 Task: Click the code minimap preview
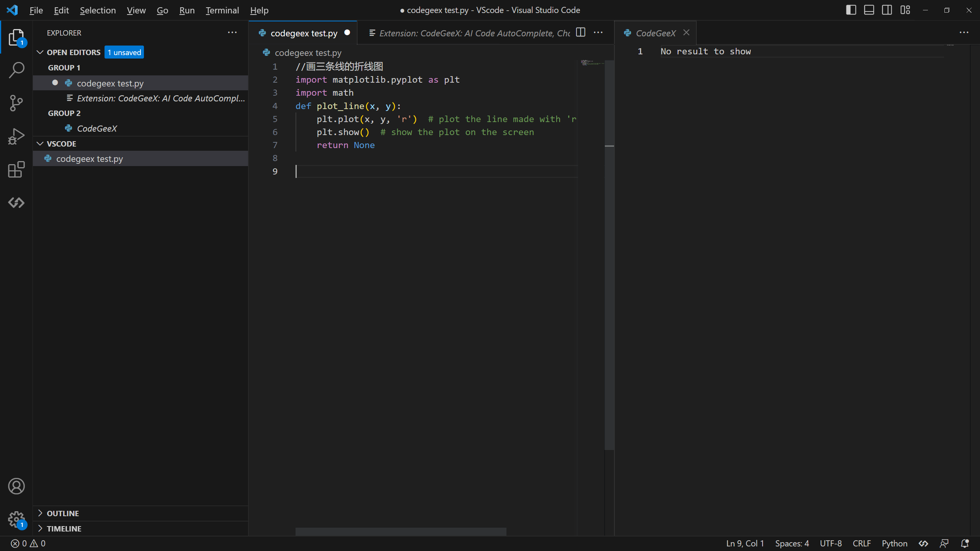tap(592, 62)
